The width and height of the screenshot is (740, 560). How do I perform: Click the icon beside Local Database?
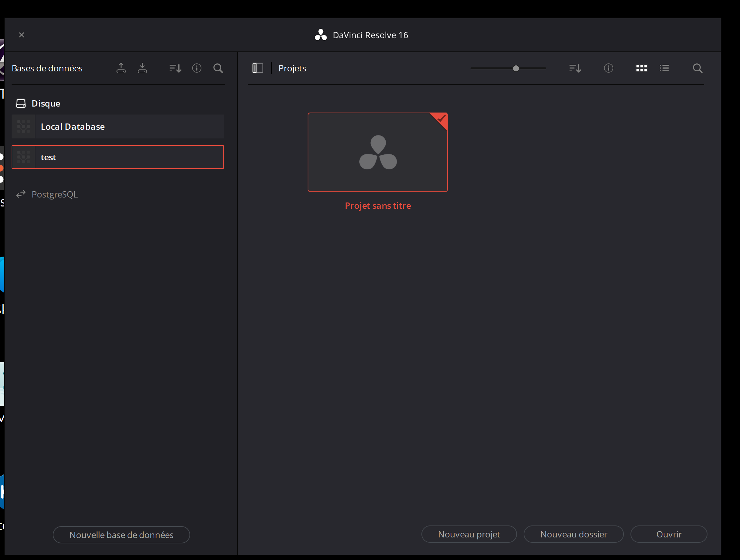pos(24,126)
